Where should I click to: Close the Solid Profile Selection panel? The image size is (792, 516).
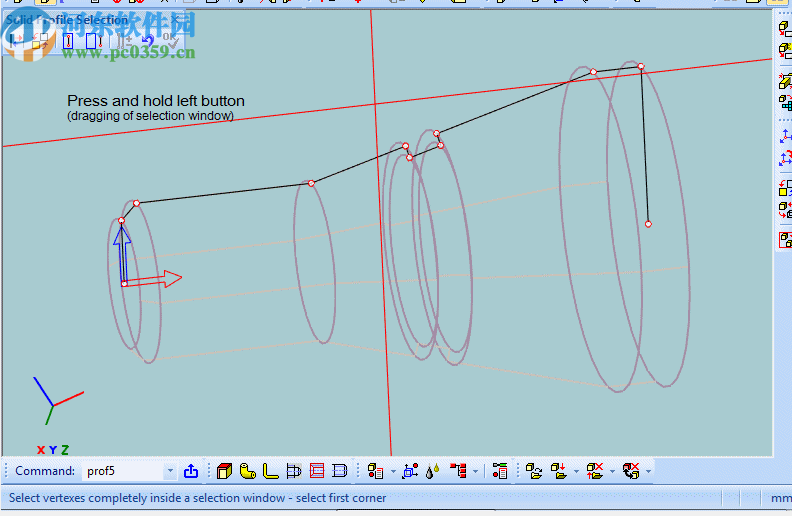click(x=175, y=19)
